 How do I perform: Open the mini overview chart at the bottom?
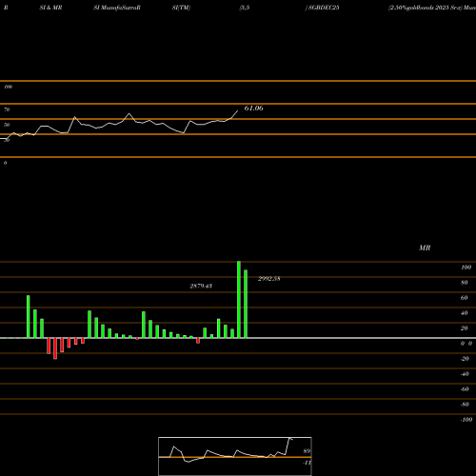[235, 456]
